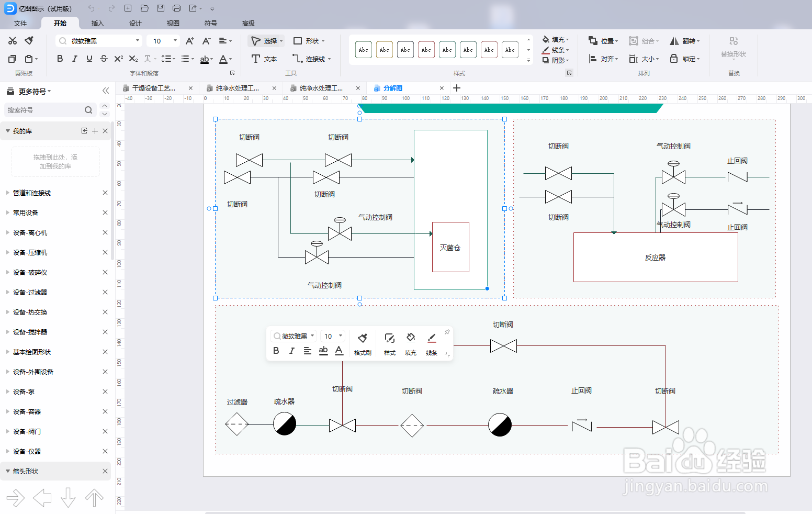Activate the Format Painter in clipboard group
812x514 pixels.
(29, 41)
